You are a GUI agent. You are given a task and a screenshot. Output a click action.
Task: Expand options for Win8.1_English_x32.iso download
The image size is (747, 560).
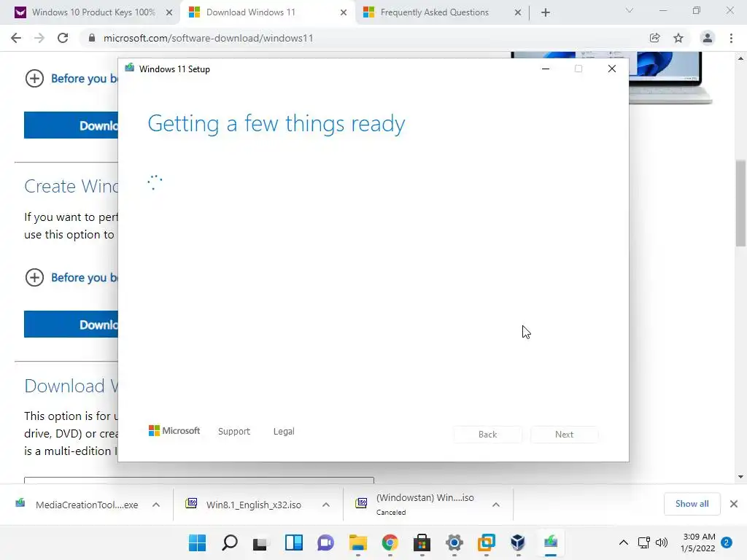(326, 505)
